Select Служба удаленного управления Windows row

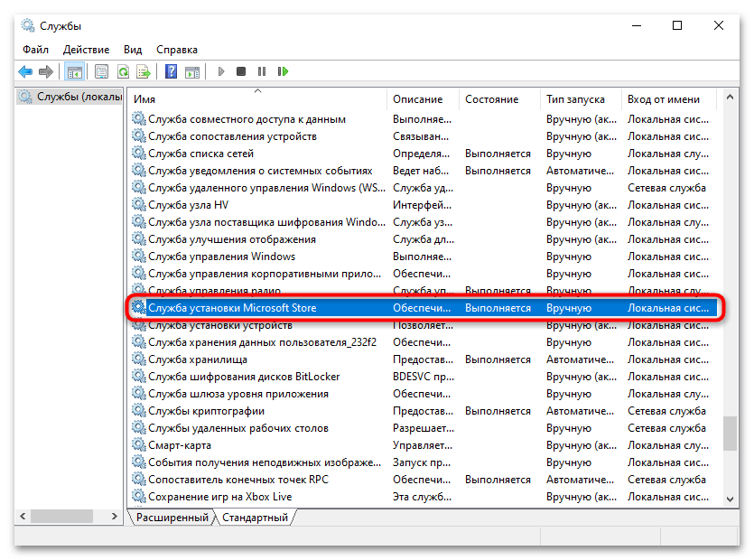[424, 188]
